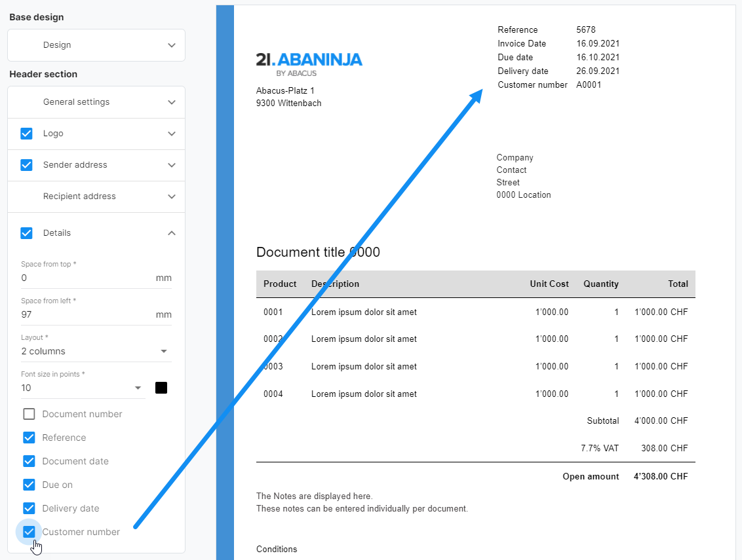Click product number 0004 in the table
The width and height of the screenshot is (742, 560).
point(273,394)
